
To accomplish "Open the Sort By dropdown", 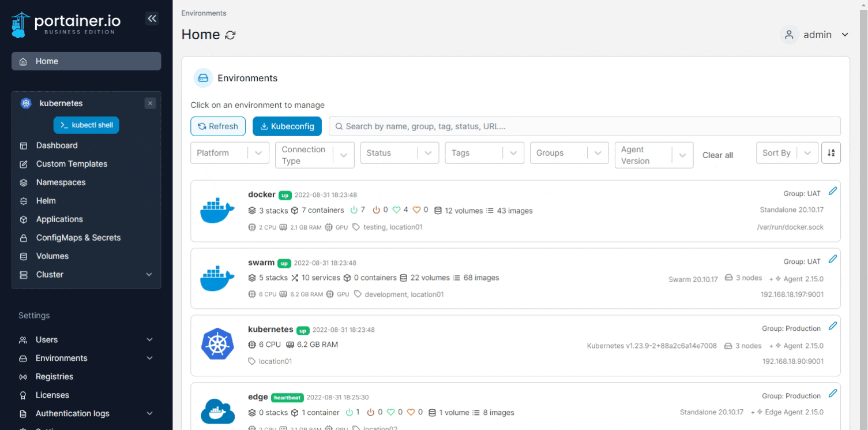I will (786, 153).
